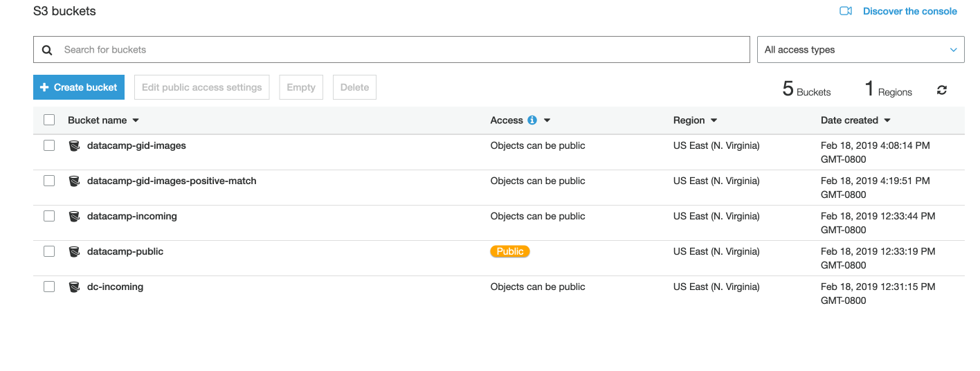
Task: Click the Empty button
Action: click(x=301, y=87)
